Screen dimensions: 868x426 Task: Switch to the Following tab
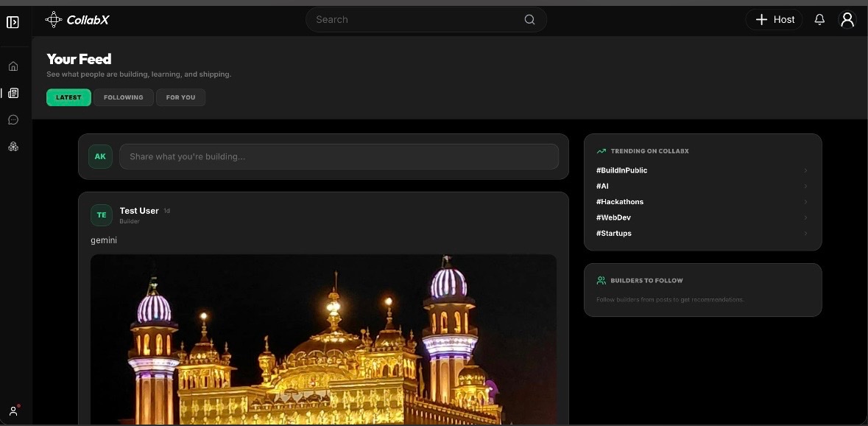(x=124, y=97)
